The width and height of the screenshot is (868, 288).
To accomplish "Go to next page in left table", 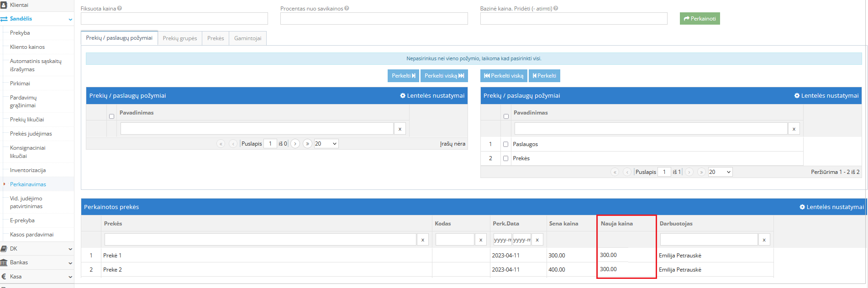I will coord(295,144).
